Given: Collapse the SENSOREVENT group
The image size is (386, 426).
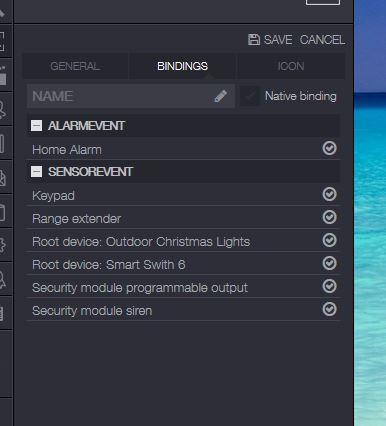Looking at the screenshot, I should [x=36, y=172].
